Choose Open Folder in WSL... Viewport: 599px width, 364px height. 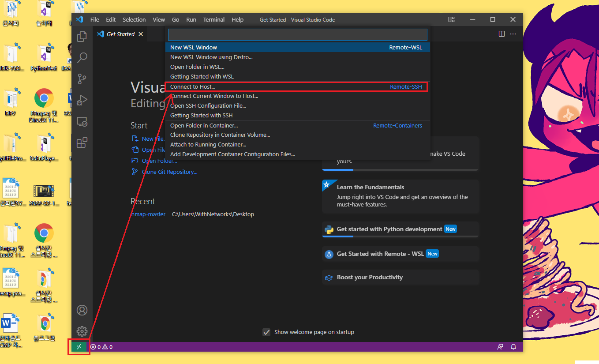pos(298,67)
